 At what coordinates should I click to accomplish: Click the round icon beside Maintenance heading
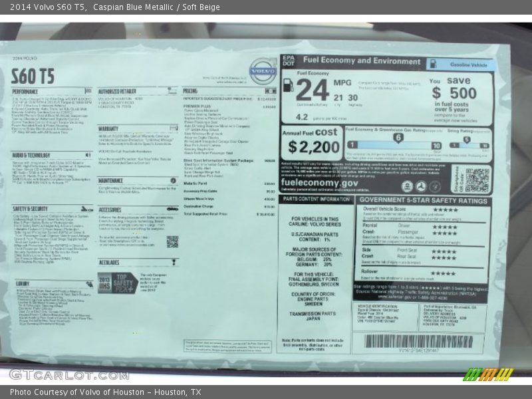coord(174,180)
